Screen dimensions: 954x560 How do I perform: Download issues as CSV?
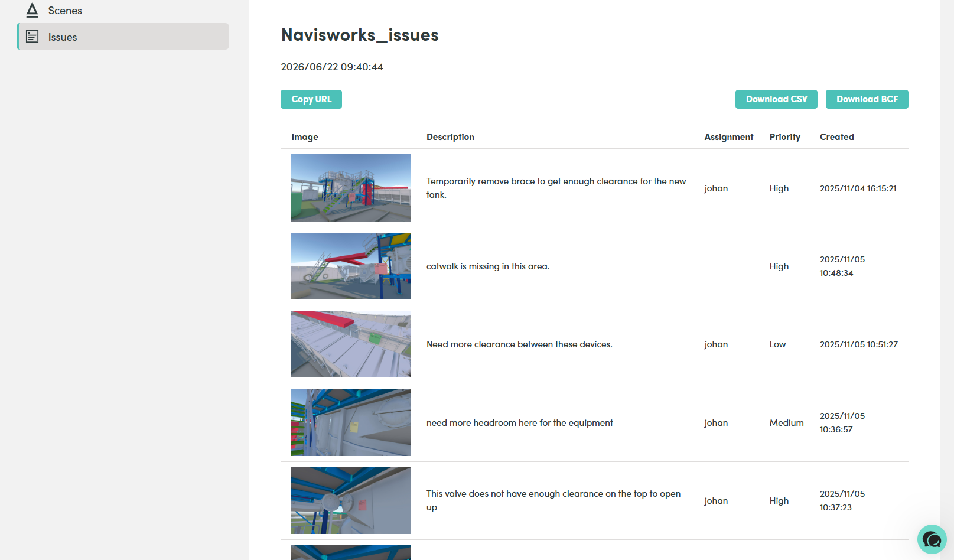776,99
